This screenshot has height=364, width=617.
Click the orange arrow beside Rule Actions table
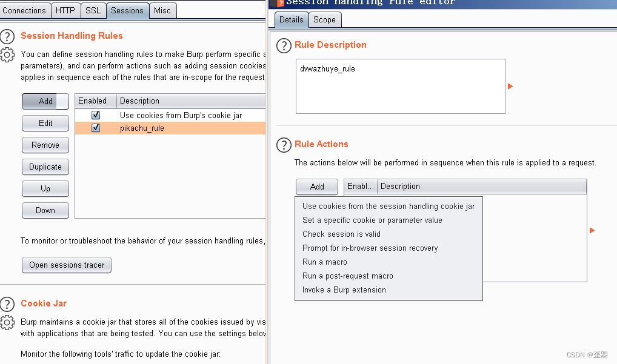click(x=592, y=230)
